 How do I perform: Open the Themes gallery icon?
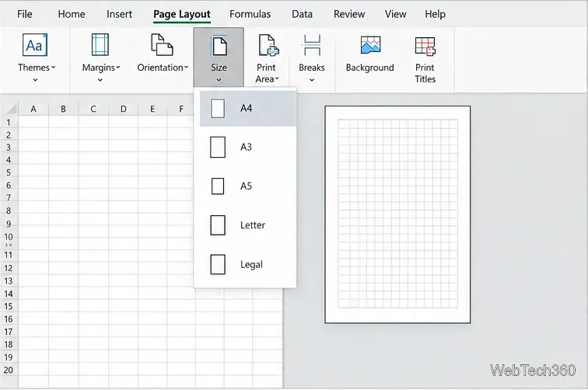point(34,44)
